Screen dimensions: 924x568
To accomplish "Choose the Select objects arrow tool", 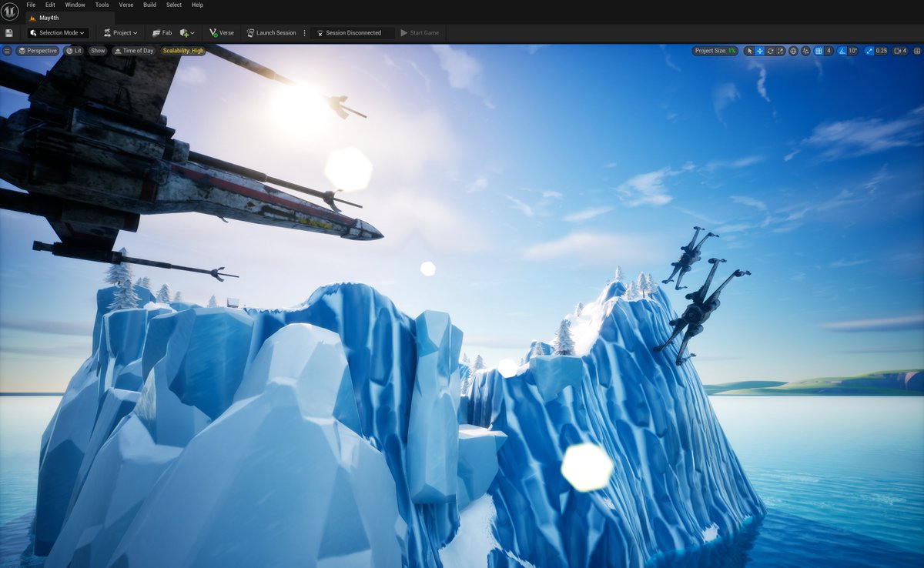I will (x=749, y=51).
